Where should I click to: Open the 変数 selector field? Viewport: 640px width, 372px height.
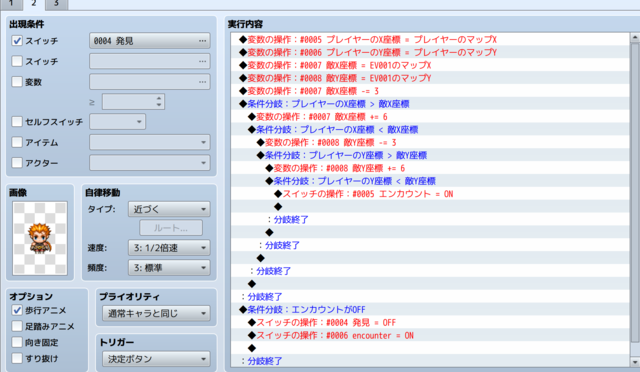coord(150,82)
